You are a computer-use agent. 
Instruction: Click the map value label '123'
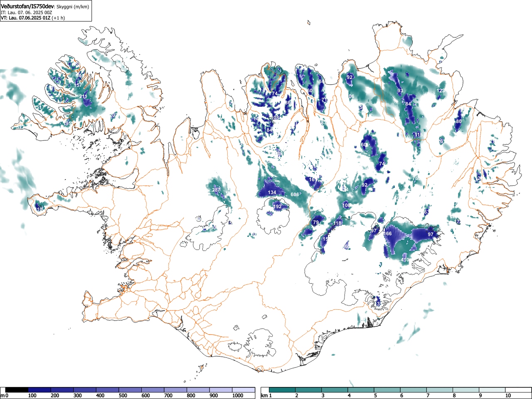441,91
